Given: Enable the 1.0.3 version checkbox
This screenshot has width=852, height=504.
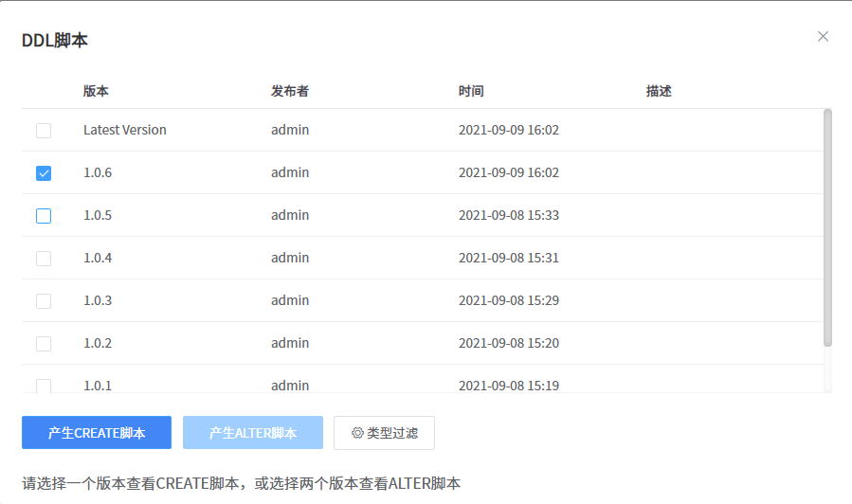Looking at the screenshot, I should pyautogui.click(x=44, y=301).
